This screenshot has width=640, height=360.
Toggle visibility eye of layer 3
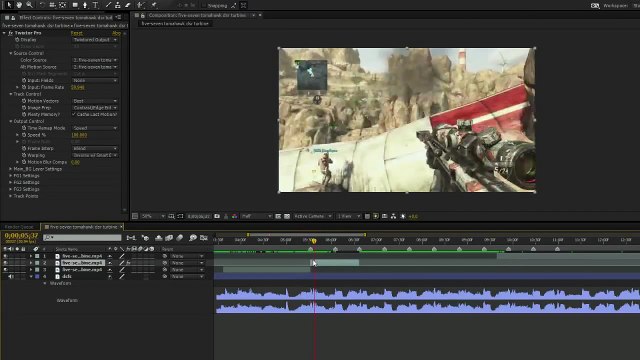5,270
